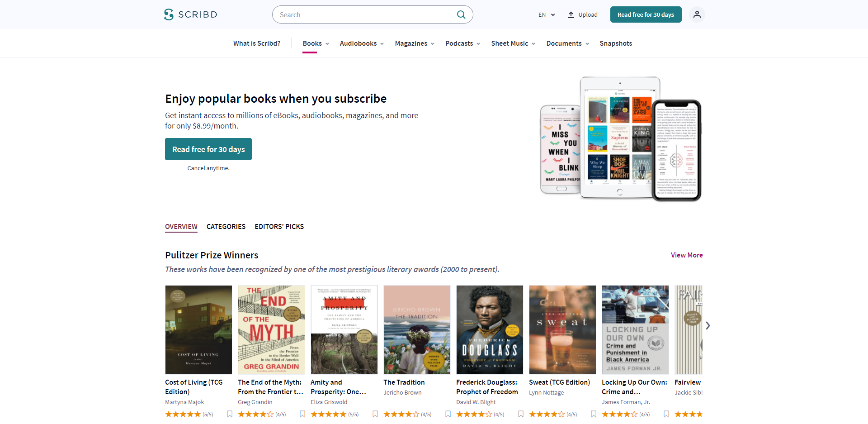The width and height of the screenshot is (868, 424).
Task: Bookmark Cost of Living book
Action: point(230,414)
